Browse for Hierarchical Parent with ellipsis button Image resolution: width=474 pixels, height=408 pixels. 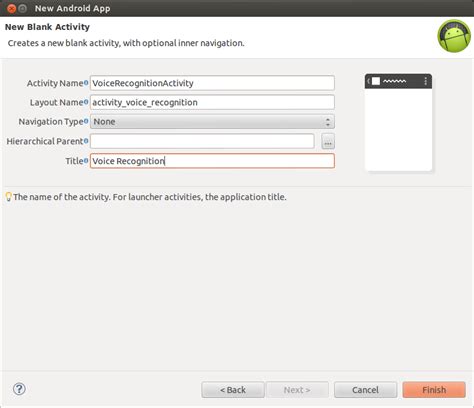(x=328, y=142)
